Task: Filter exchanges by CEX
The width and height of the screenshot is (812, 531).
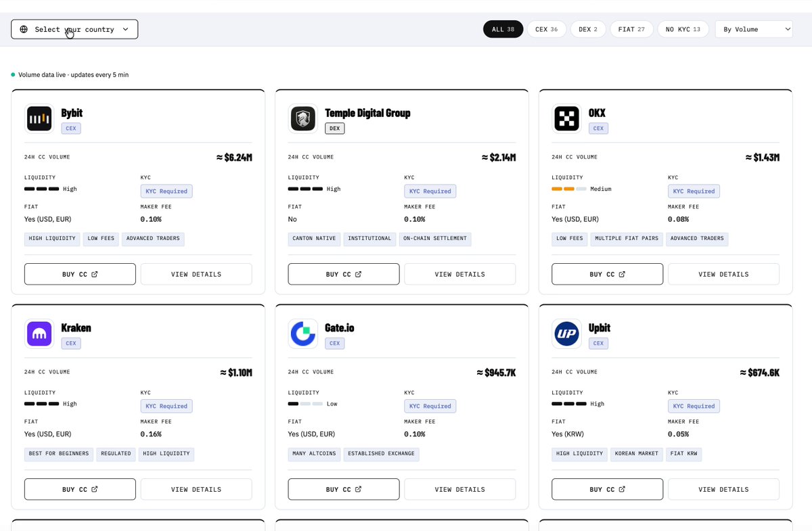Action: (546, 29)
